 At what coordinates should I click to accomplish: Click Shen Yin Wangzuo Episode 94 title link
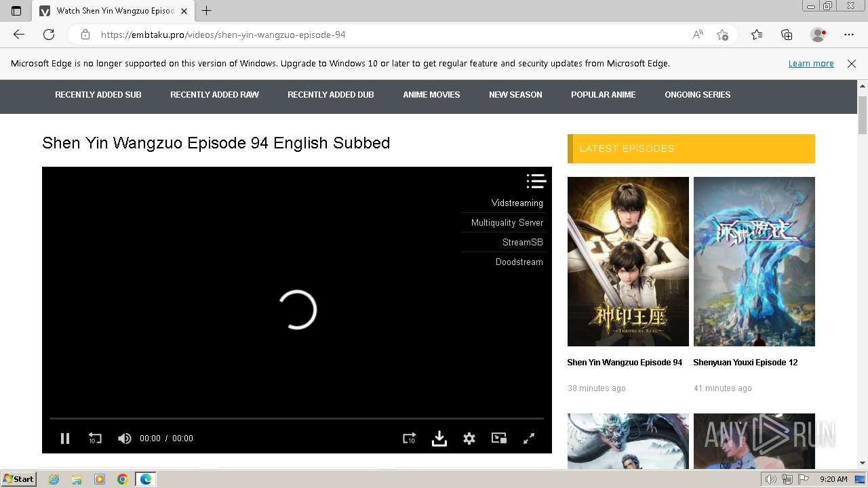pos(625,363)
